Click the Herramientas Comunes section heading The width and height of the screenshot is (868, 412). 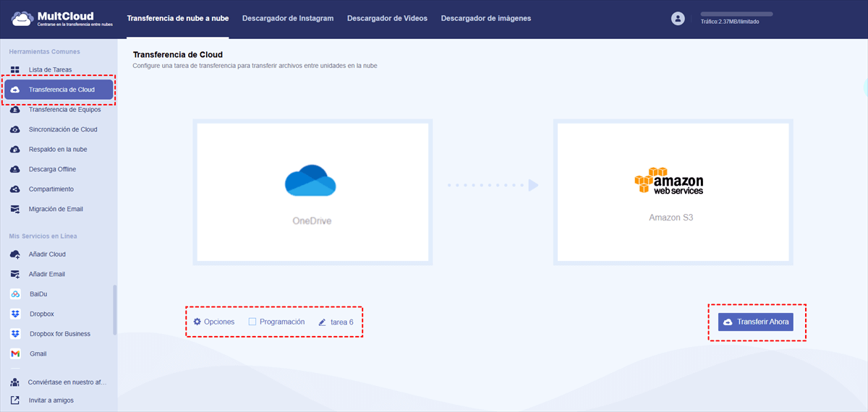tap(44, 51)
